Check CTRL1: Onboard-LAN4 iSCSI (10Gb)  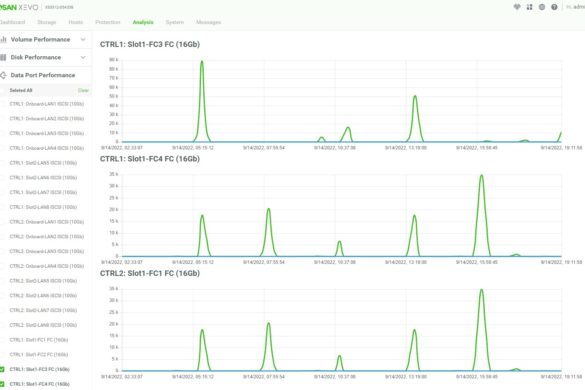point(47,148)
